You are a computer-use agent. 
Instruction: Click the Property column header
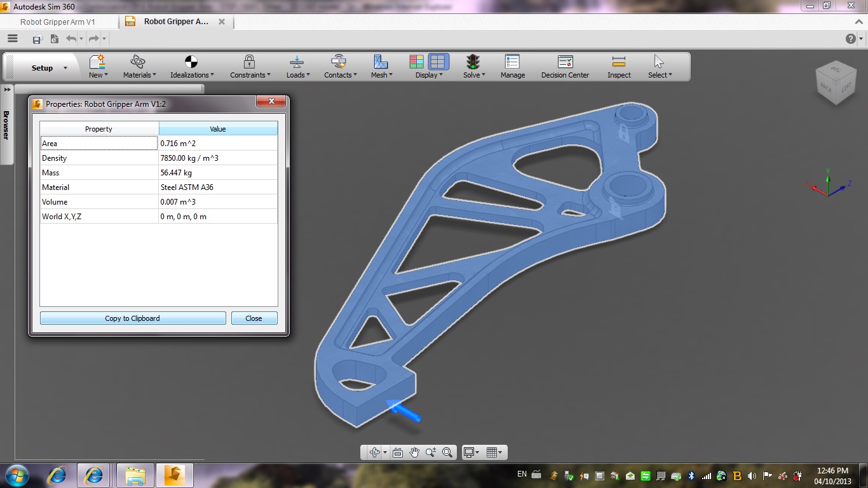pyautogui.click(x=99, y=128)
